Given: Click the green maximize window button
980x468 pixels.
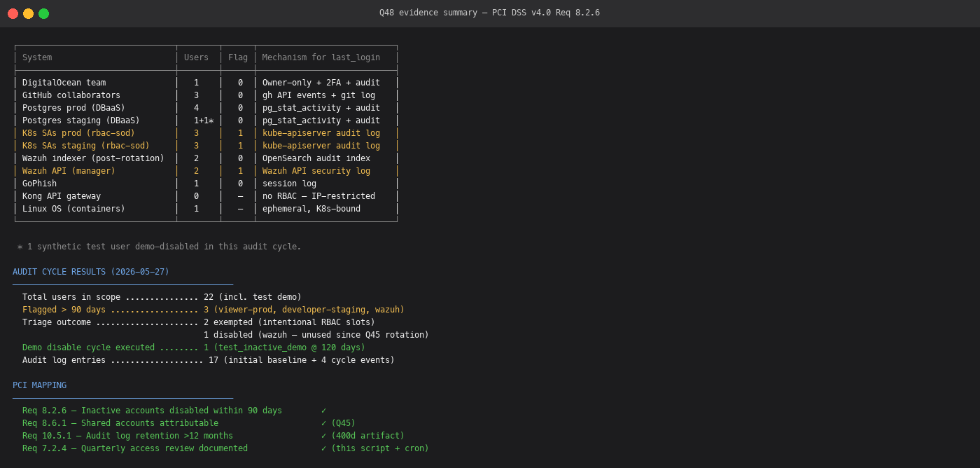Looking at the screenshot, I should (x=44, y=13).
